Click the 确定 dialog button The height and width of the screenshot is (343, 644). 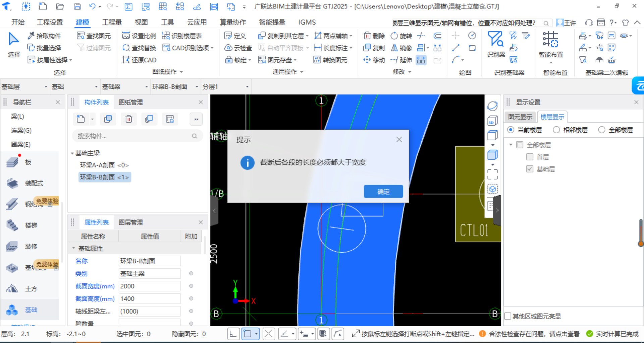[383, 191]
